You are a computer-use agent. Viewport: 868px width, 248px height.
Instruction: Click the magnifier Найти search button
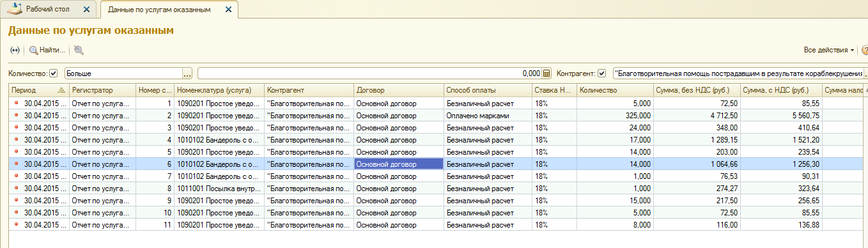[47, 50]
